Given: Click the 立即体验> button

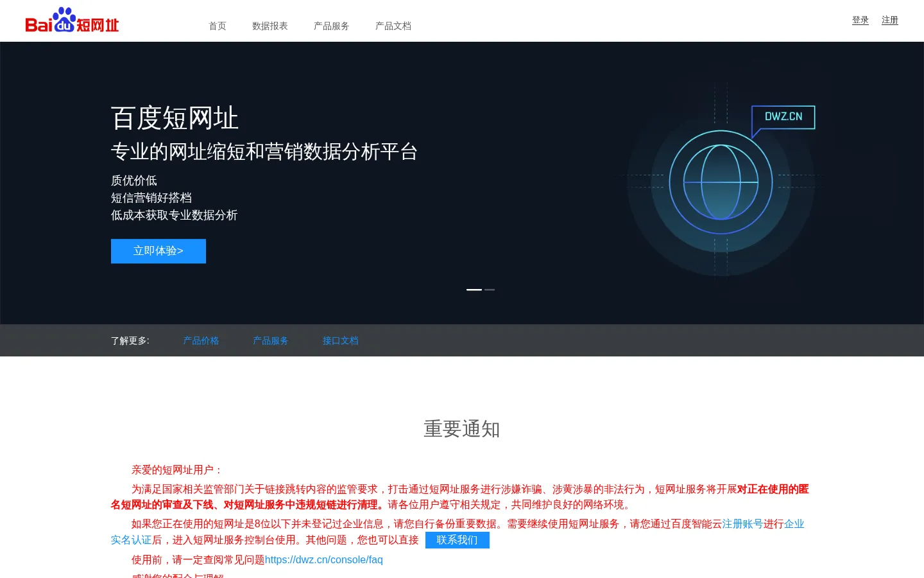Looking at the screenshot, I should [158, 251].
